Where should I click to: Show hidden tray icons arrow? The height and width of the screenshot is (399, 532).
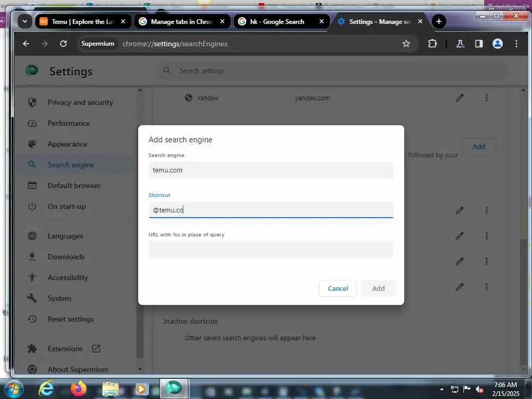point(442,389)
